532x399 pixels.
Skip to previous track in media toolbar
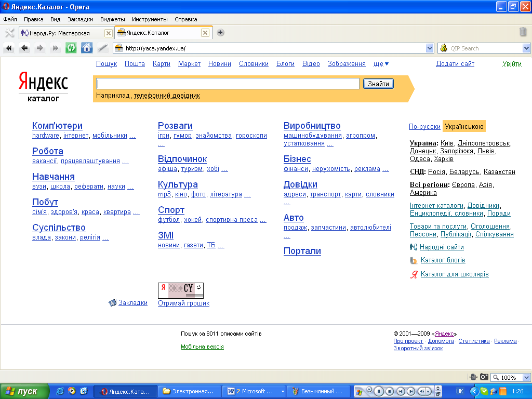click(401, 391)
